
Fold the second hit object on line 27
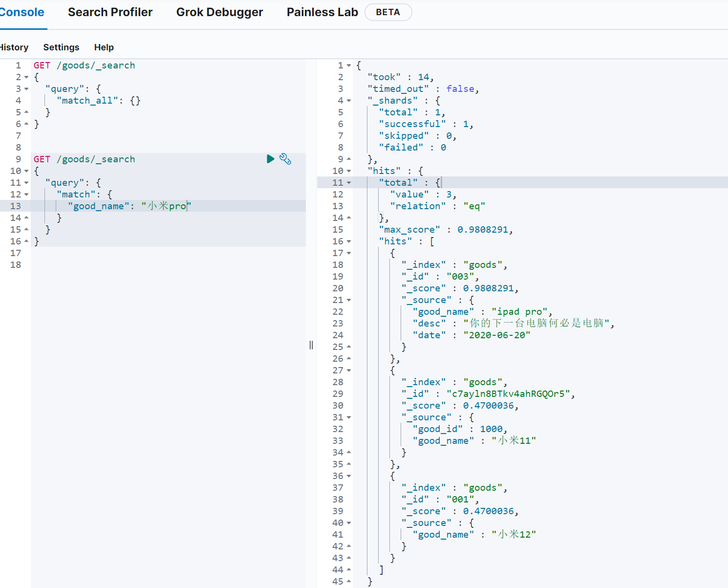pos(349,370)
